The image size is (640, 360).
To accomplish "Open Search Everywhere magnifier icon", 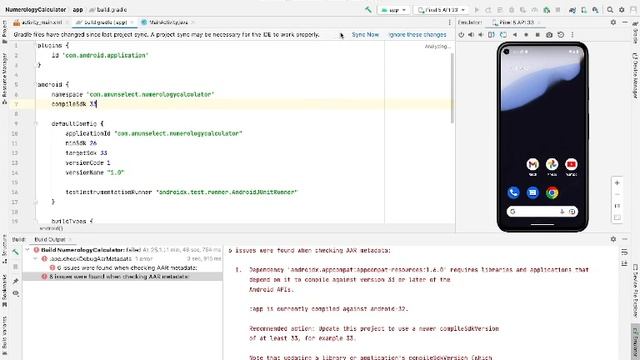I will click(x=610, y=10).
